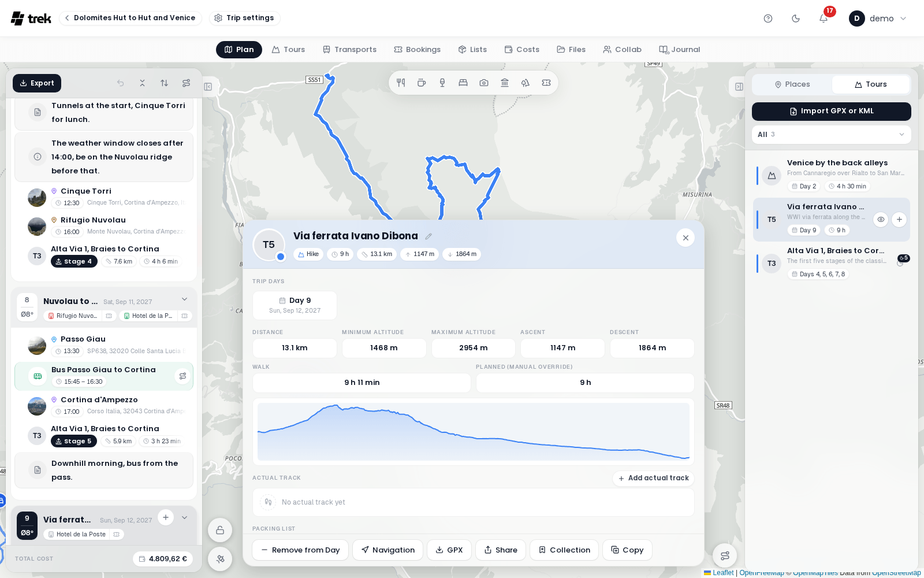The height and width of the screenshot is (578, 924).
Task: Click the tickets filter icon in map toolbar
Action: point(546,83)
